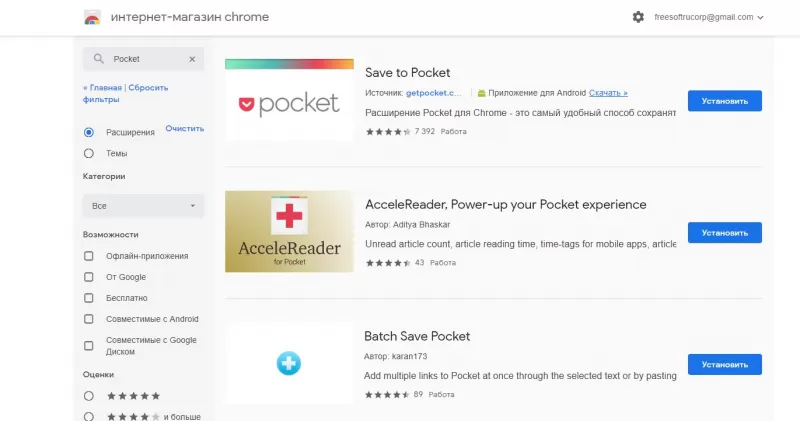
Task: Open the Save to Pocket logo thumbnail
Action: [x=289, y=102]
